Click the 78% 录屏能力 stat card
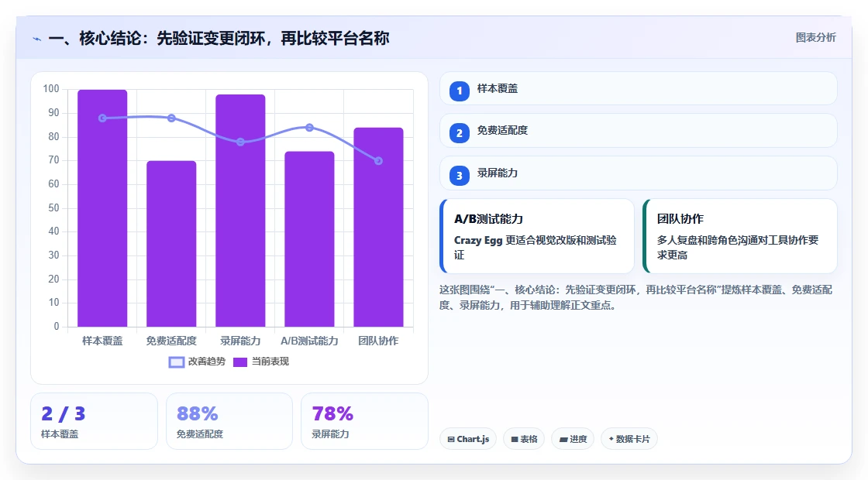The height and width of the screenshot is (480, 868). coord(364,421)
